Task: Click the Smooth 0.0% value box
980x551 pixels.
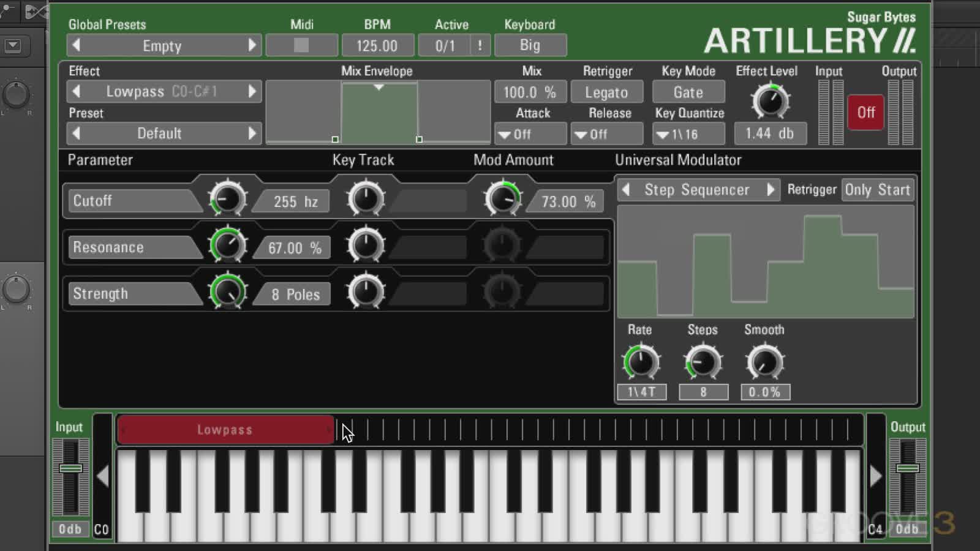Action: click(x=765, y=392)
